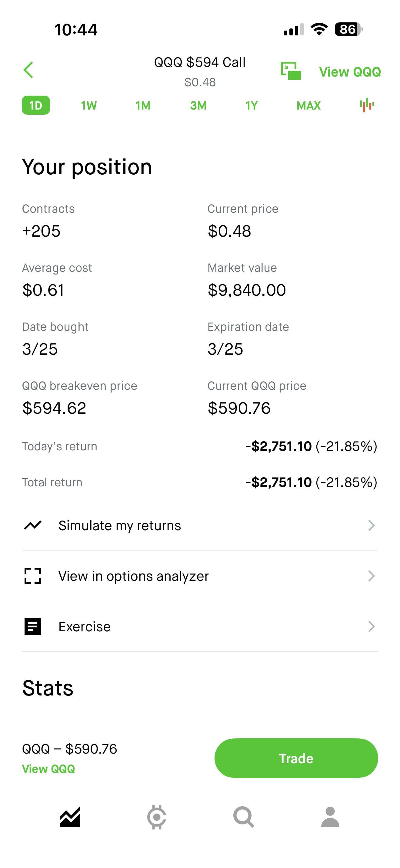Select the 1D chart range
The image size is (400, 868).
click(36, 105)
